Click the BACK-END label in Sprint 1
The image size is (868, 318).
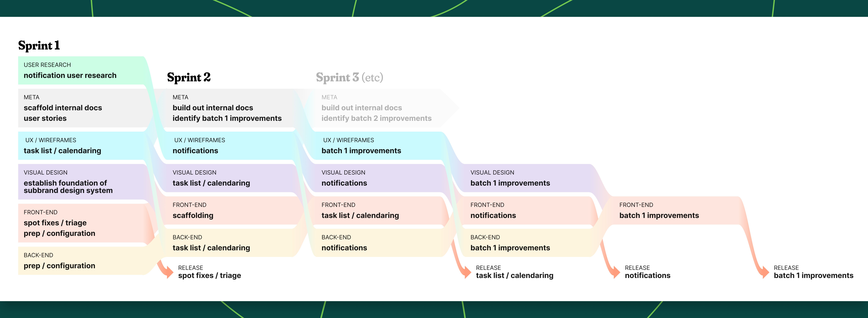[x=38, y=255]
